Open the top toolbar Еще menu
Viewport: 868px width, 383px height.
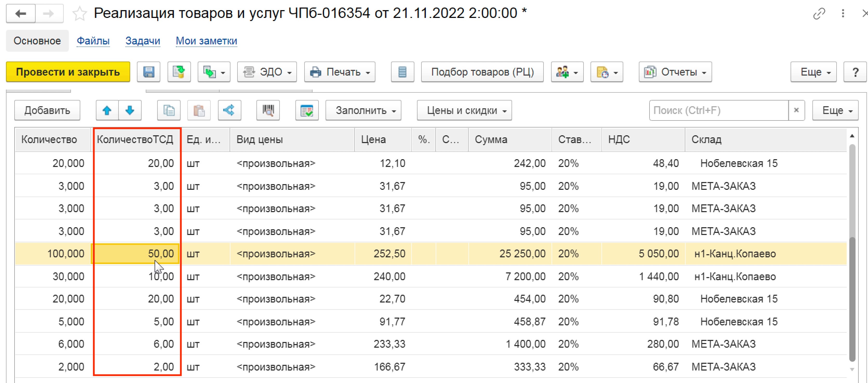pyautogui.click(x=813, y=72)
